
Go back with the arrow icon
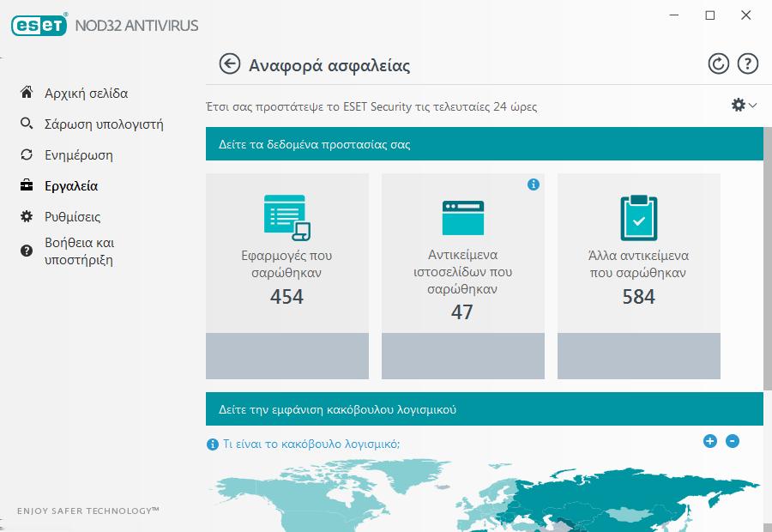[x=229, y=64]
